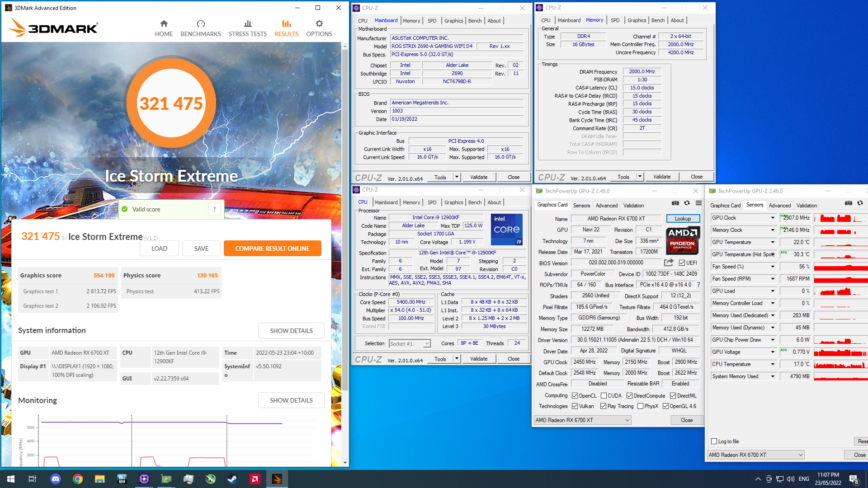Click COMPARE RESULT ONLINE button
The height and width of the screenshot is (488, 868).
pos(272,249)
